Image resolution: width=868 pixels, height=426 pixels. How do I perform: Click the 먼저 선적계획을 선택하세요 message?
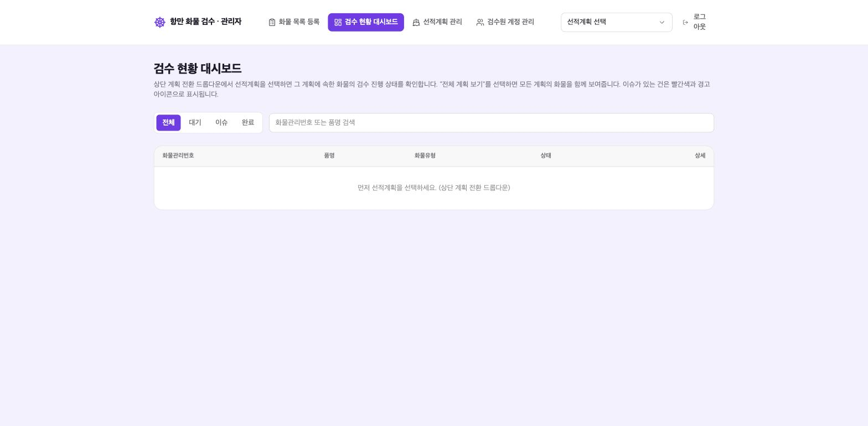(x=434, y=188)
